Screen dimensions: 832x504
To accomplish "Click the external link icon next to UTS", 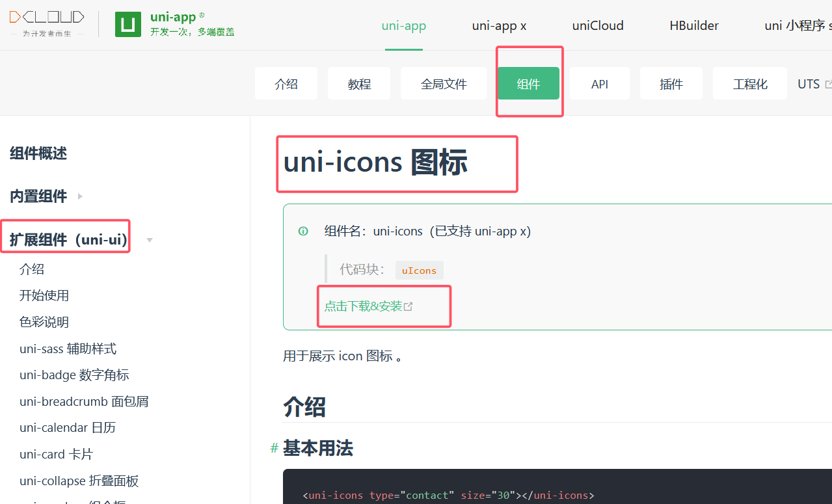I will click(x=827, y=84).
